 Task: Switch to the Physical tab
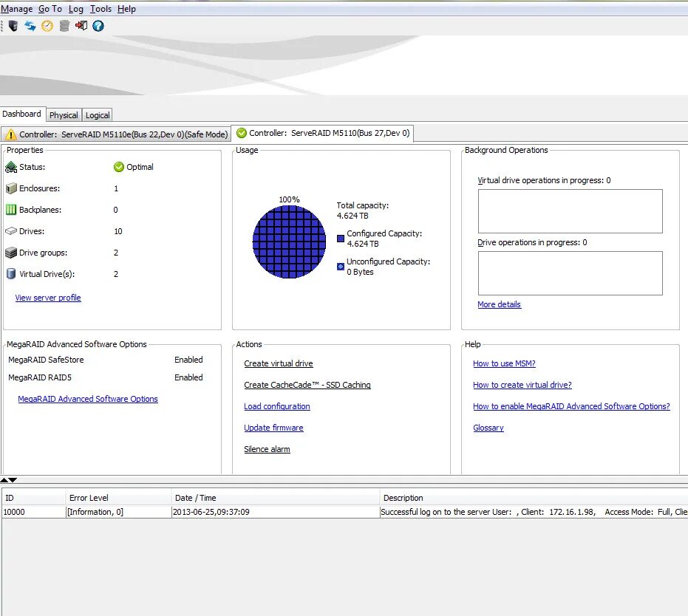click(64, 115)
